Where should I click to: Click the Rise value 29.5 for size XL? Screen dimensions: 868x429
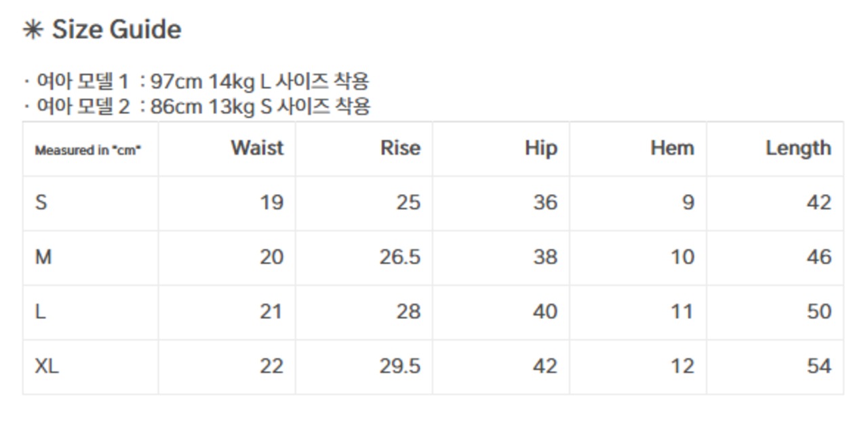pos(399,367)
